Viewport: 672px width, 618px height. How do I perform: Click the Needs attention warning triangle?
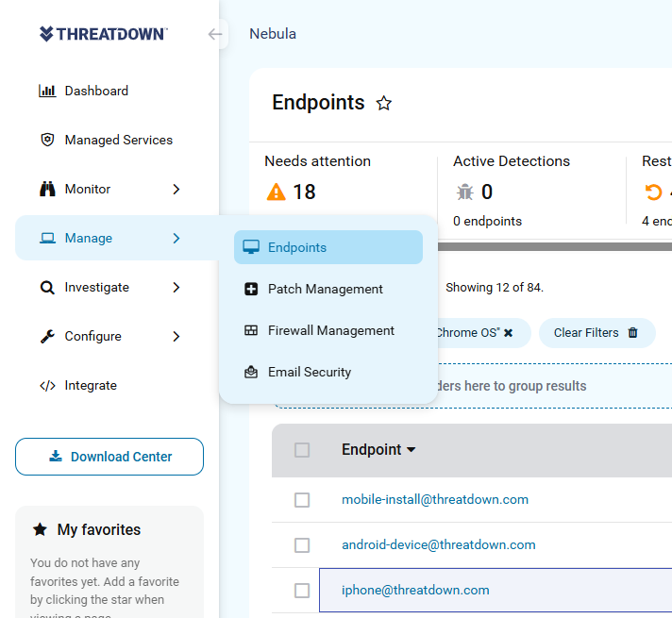tap(276, 192)
